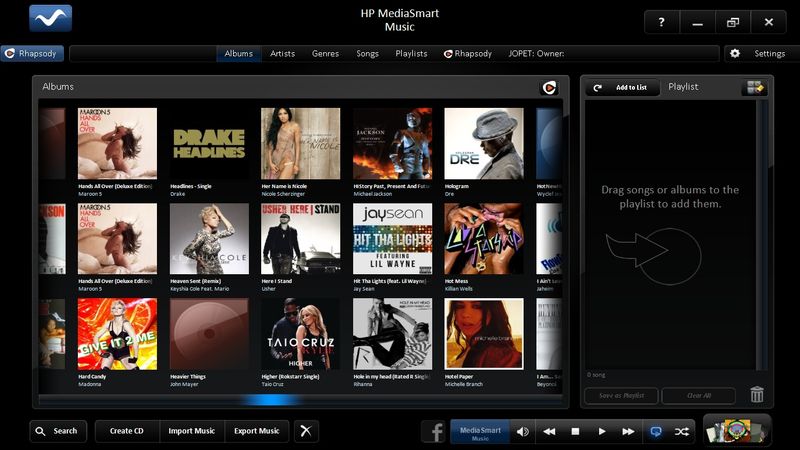
Task: Click the volume speaker icon
Action: (x=522, y=432)
